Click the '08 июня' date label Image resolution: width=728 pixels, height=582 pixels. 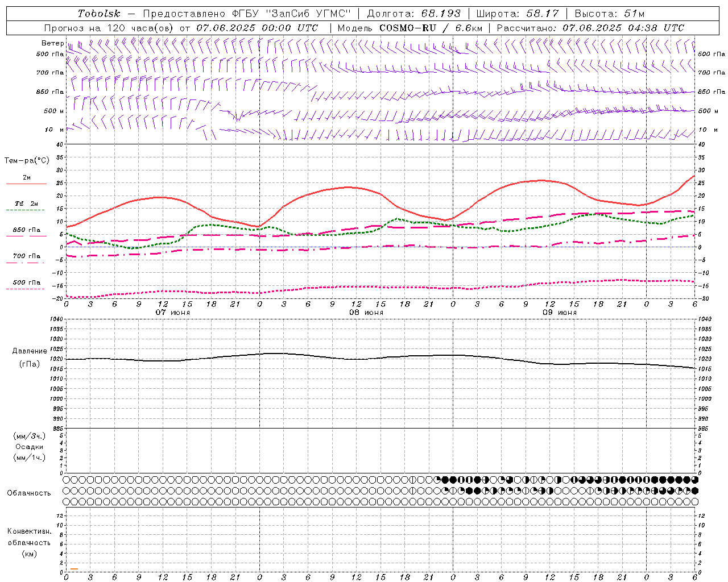click(x=366, y=313)
